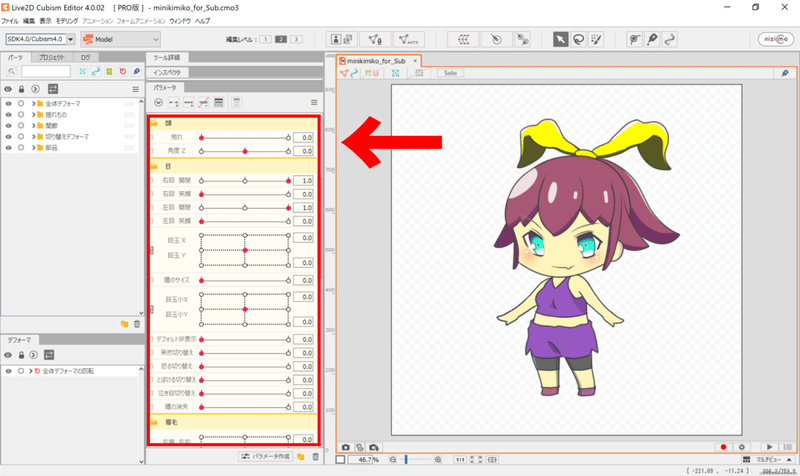This screenshot has height=476, width=800.
Task: Click the add three keys parameter icon
Action: tap(189, 103)
